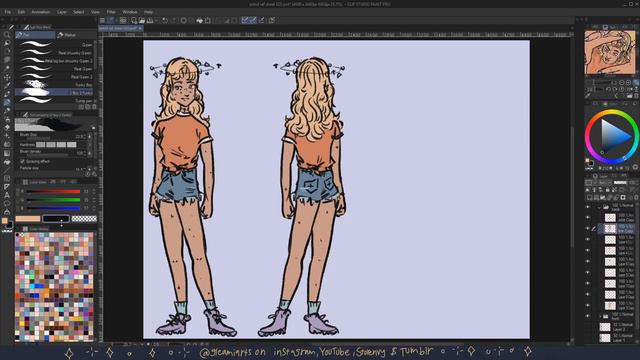Screen dimensions: 640x360
Task: Open the Animation menu
Action: coord(41,12)
